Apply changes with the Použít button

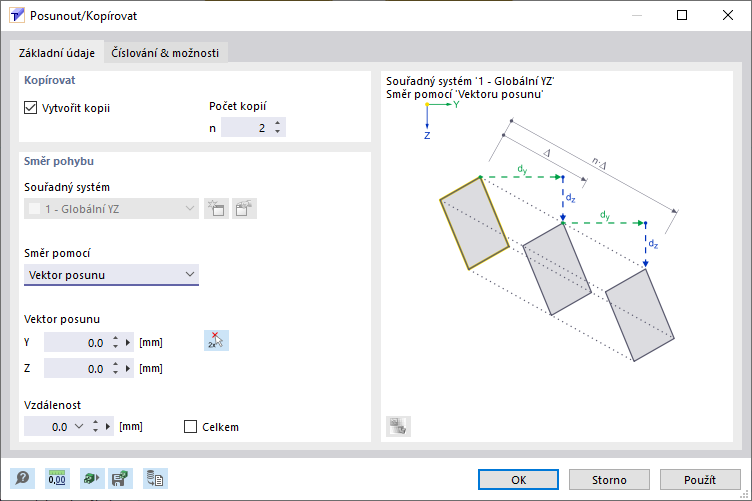click(700, 479)
